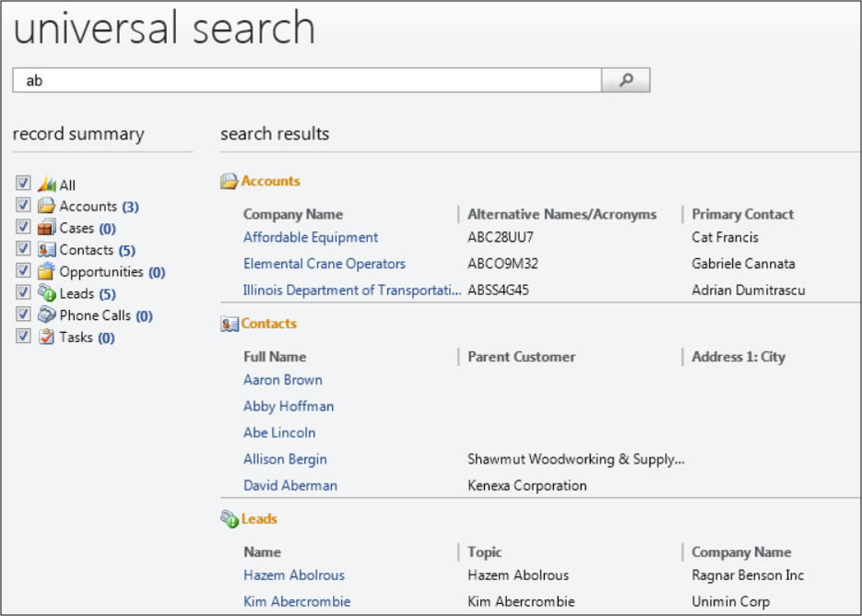Screen dimensions: 862x616
Task: Click the Contacts card icon in record summary
Action: [x=47, y=250]
